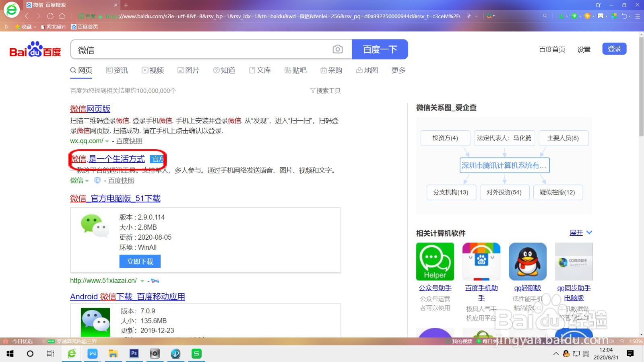Open the notification center icon
This screenshot has width=644, height=362.
tap(630, 354)
